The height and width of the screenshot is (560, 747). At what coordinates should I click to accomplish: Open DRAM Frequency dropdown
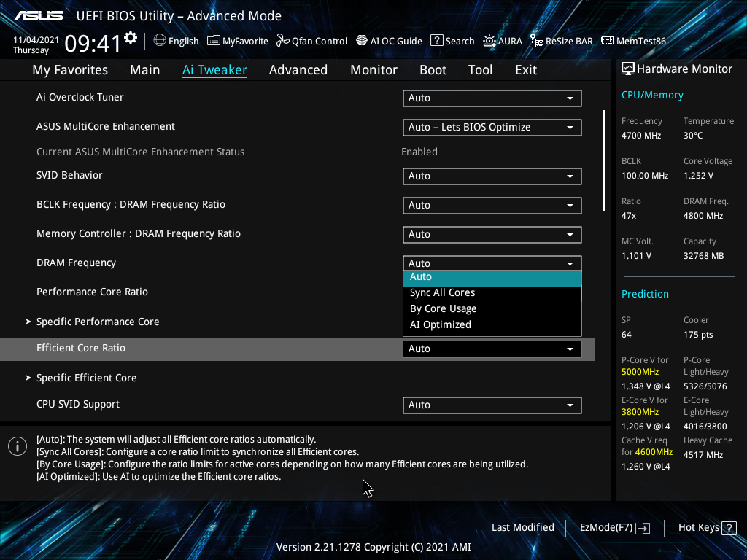click(492, 262)
